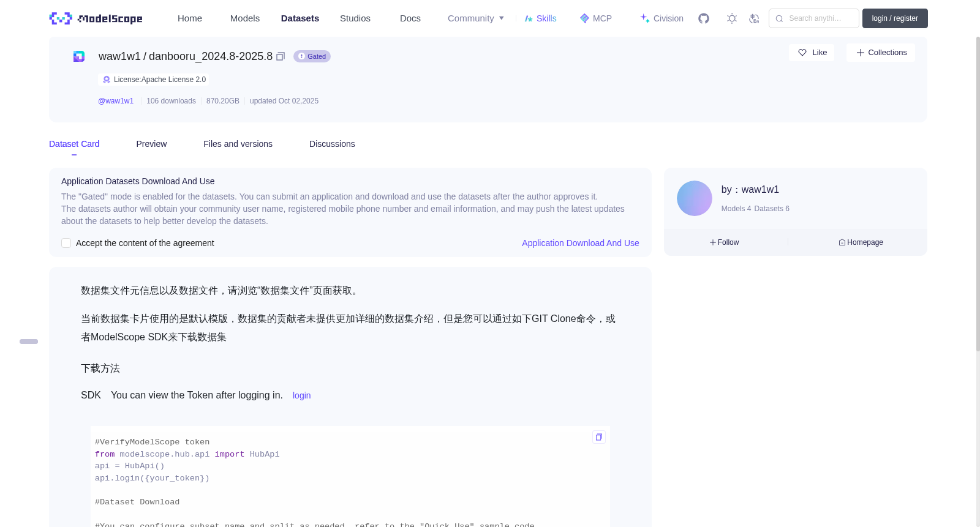Click the License:Apache License 2.0 tag
Screen dimensions: 980x527
pos(154,80)
